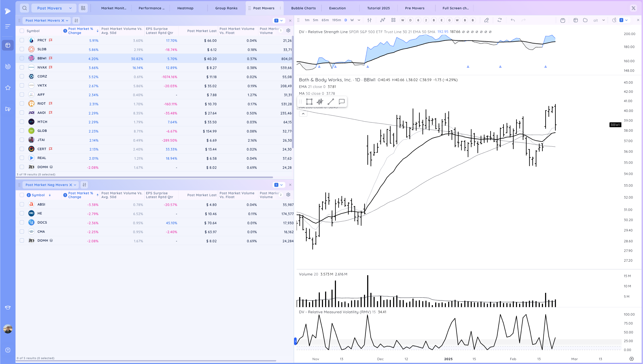Viewport: 643px width, 364px height.
Task: Switch to the Tutorial 2025 tab
Action: (378, 8)
